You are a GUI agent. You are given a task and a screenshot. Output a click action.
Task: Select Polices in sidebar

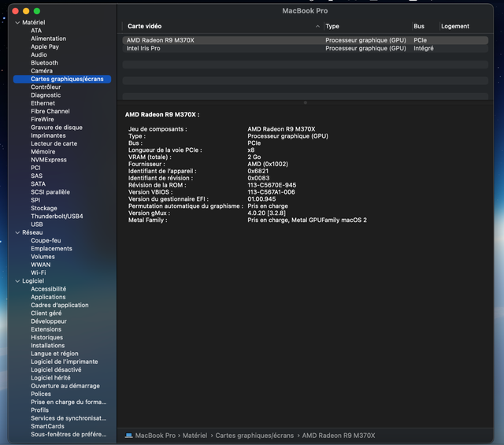[41, 394]
